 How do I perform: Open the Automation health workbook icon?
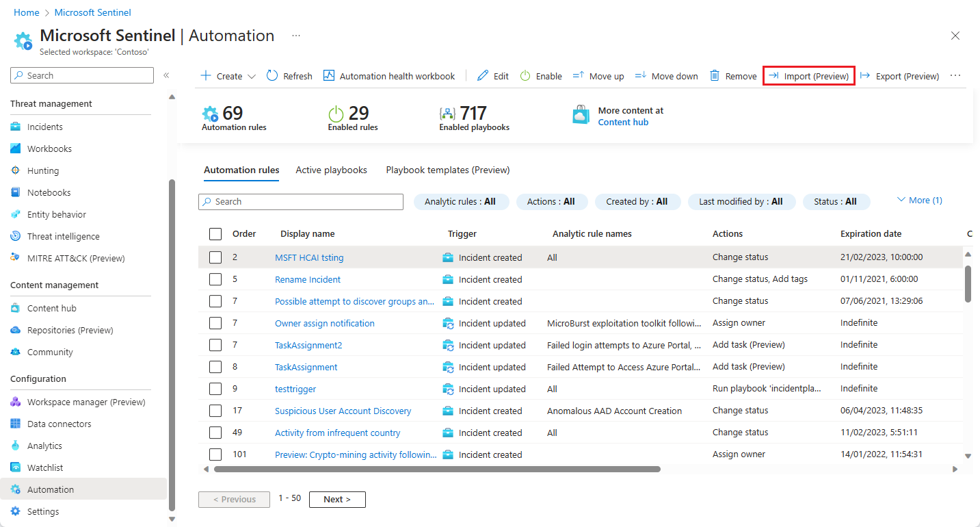[x=329, y=76]
